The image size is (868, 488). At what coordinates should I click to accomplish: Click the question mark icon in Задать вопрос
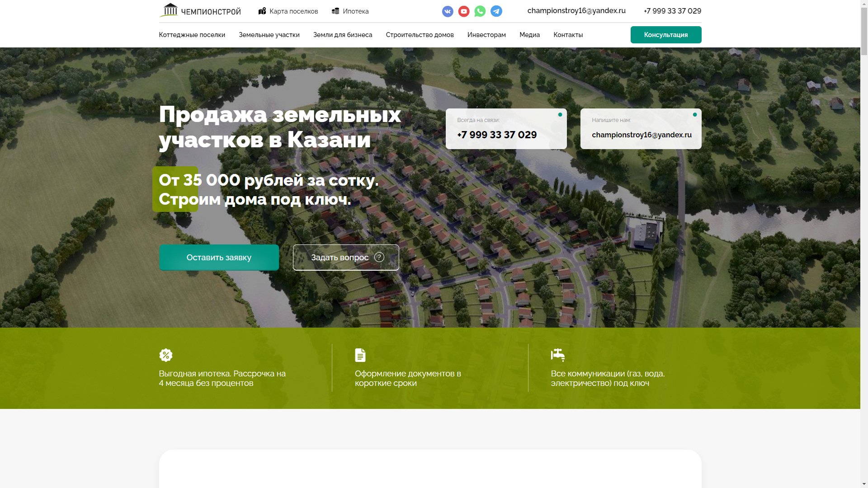coord(379,257)
